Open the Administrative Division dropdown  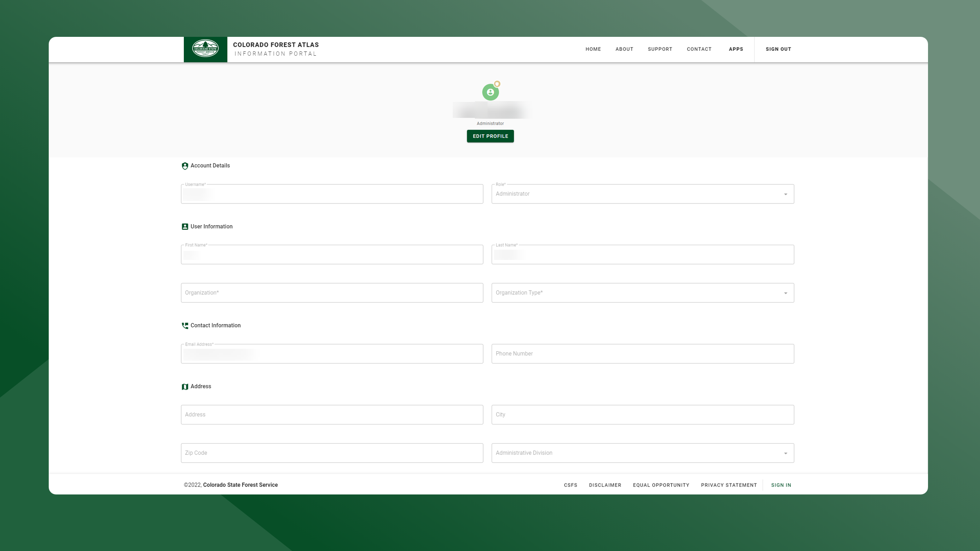pyautogui.click(x=643, y=453)
